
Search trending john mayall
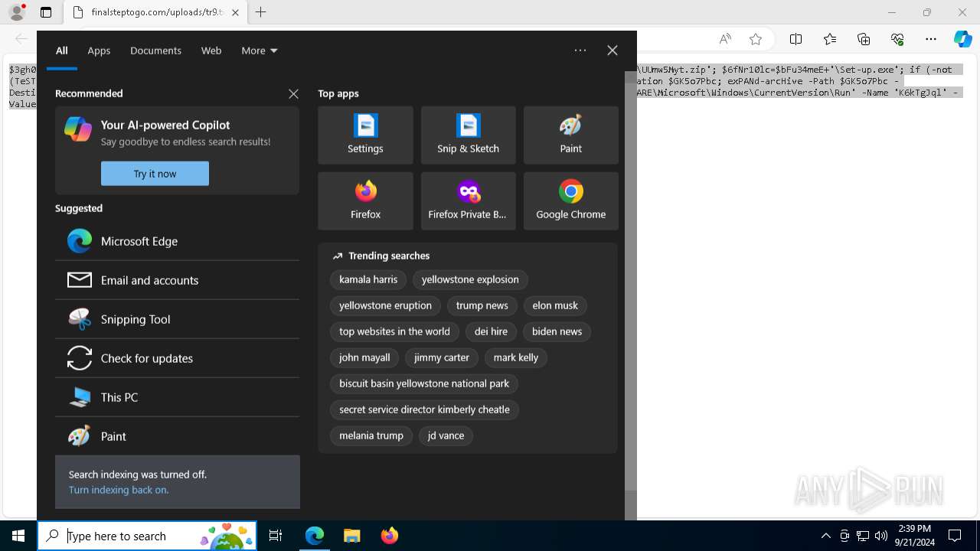coord(364,357)
